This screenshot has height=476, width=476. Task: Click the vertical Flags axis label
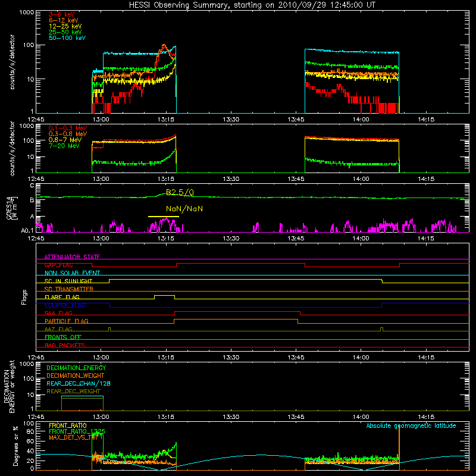tap(24, 297)
